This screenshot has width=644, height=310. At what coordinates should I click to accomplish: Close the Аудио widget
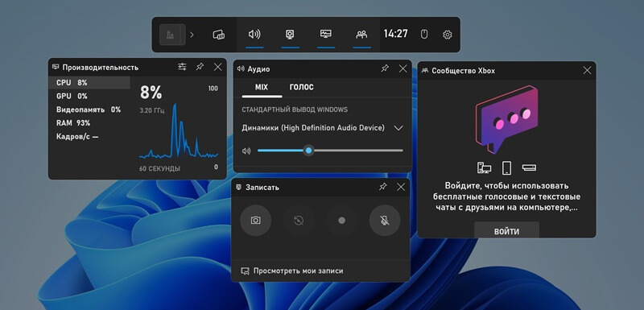[x=403, y=68]
